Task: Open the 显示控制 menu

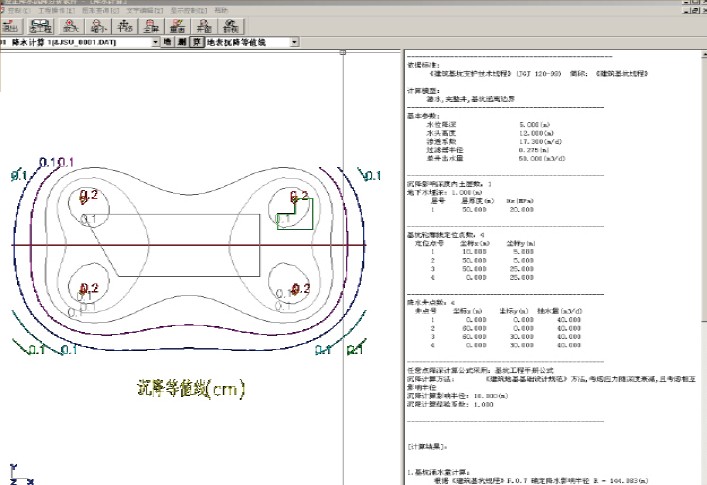Action: click(x=189, y=10)
